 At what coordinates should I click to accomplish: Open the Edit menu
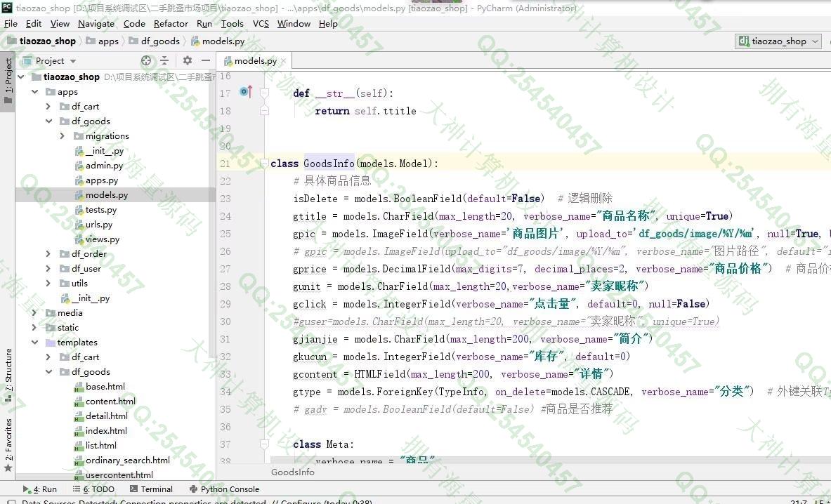click(34, 23)
